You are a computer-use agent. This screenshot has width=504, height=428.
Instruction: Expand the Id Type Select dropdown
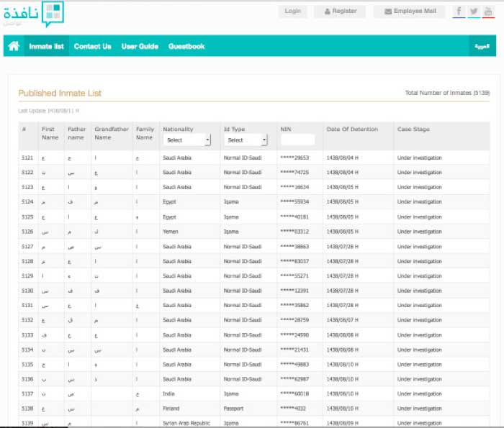(x=246, y=140)
